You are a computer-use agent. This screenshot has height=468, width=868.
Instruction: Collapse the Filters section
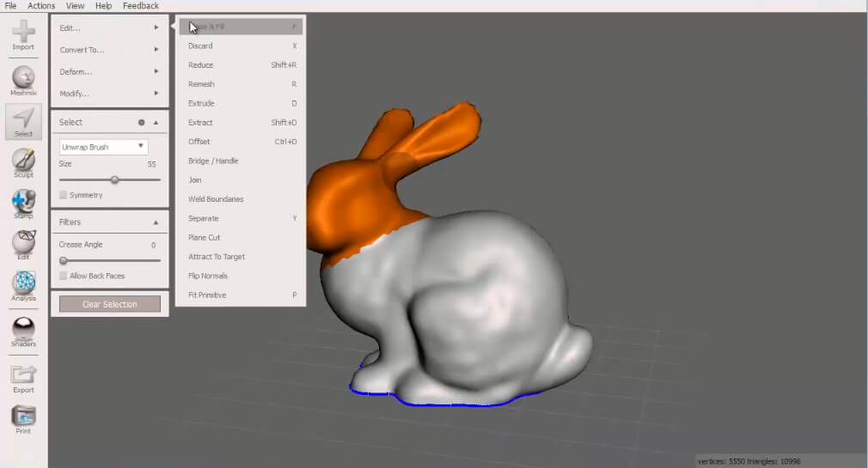click(x=156, y=222)
